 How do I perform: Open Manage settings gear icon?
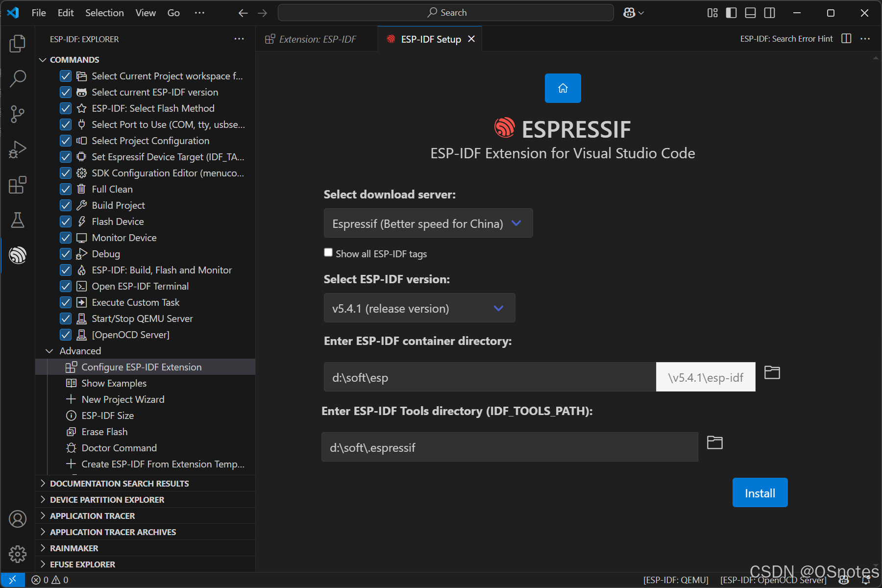18,554
